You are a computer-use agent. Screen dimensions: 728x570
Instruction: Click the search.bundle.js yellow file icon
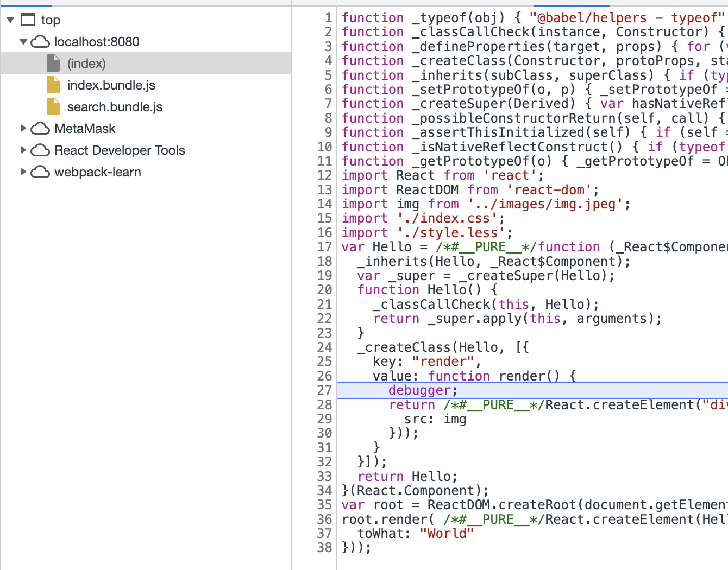[53, 106]
